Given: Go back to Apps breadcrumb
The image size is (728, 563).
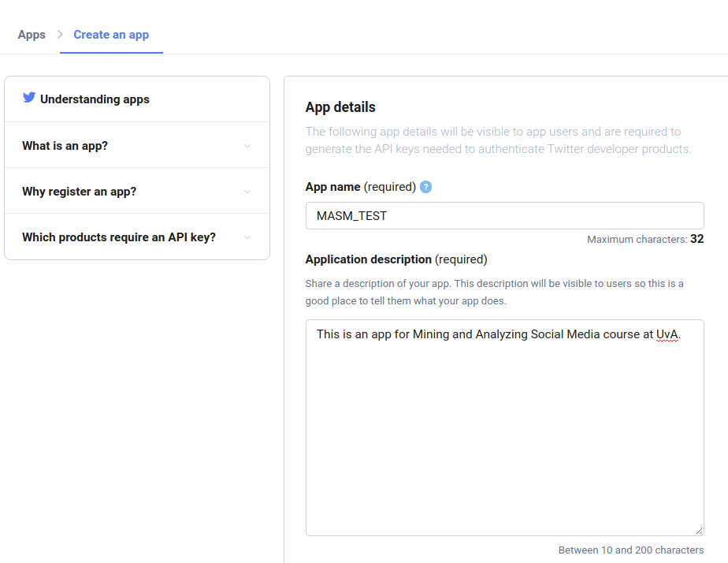Looking at the screenshot, I should (32, 35).
